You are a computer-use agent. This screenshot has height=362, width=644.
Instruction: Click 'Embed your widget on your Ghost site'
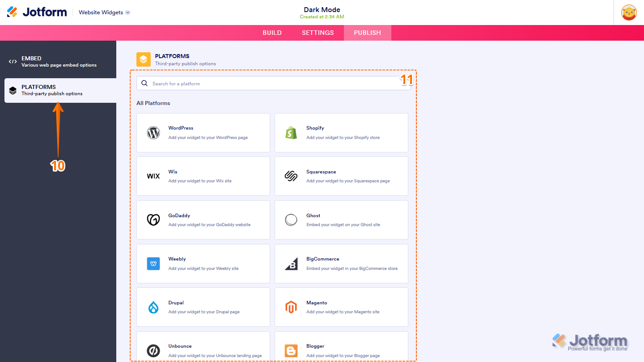(x=343, y=225)
